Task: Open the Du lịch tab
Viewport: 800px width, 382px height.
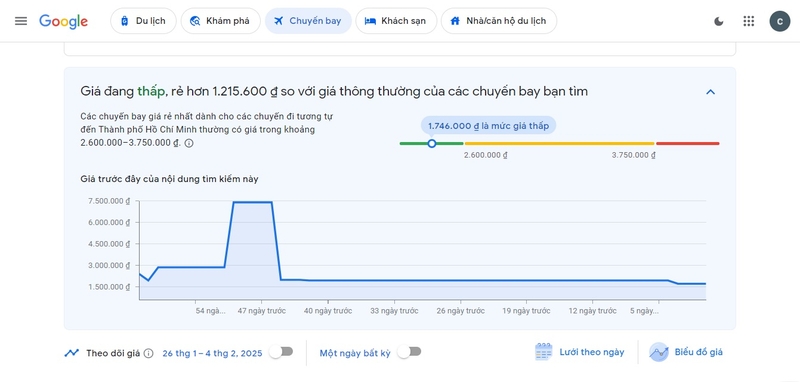Action: [x=143, y=21]
